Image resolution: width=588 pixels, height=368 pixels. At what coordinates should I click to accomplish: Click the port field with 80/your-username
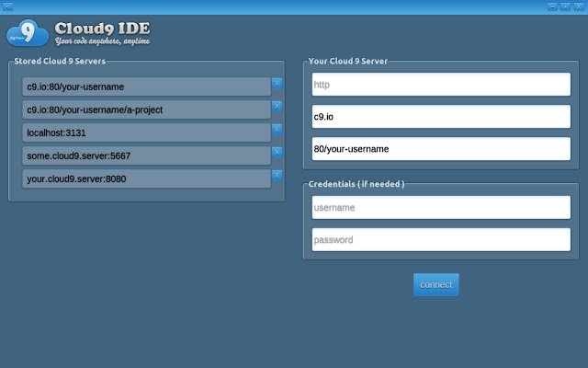[441, 149]
